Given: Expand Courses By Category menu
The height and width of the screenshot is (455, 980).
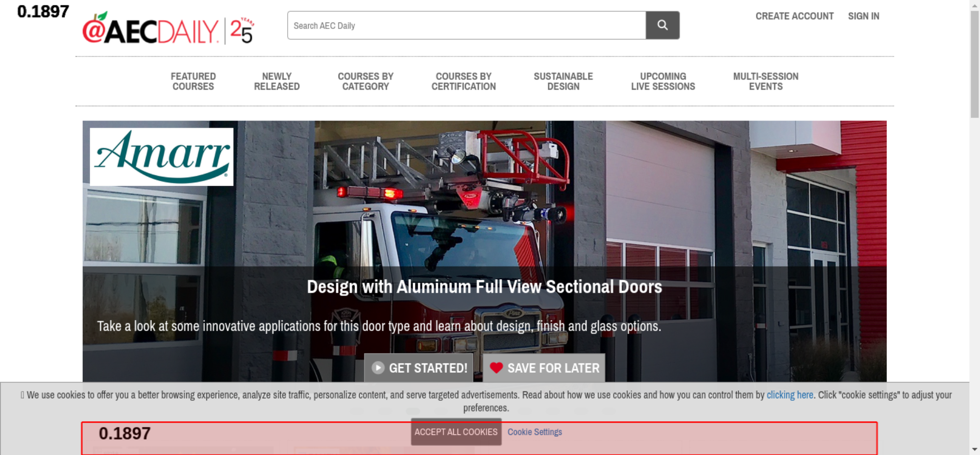Looking at the screenshot, I should [x=366, y=81].
